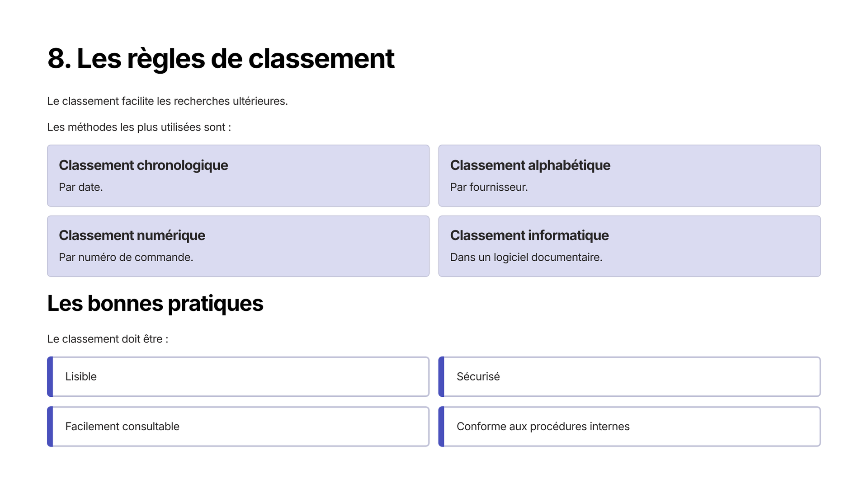The width and height of the screenshot is (868, 488).
Task: Click the 'Par fournisseur.' description text
Action: [x=489, y=187]
